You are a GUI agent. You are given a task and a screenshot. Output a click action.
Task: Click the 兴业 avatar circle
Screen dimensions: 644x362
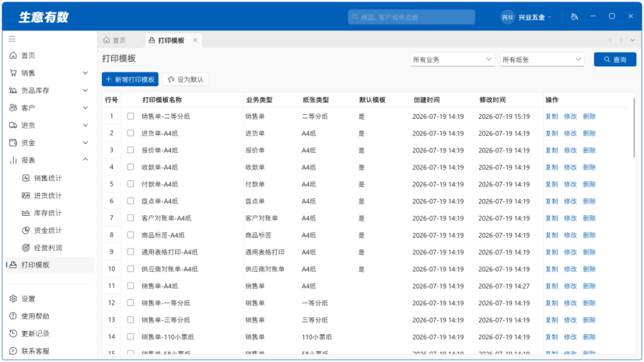coord(508,17)
